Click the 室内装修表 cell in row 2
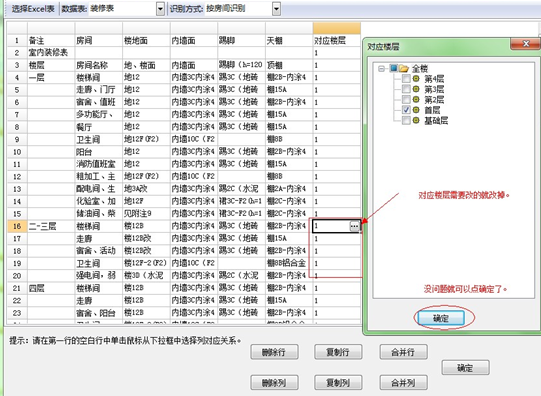The image size is (541, 396). click(x=51, y=53)
